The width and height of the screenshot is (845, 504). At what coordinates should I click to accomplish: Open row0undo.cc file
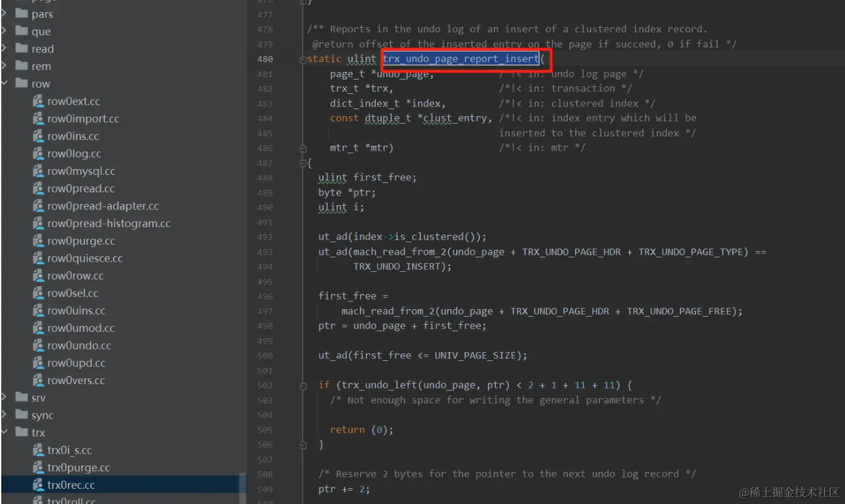coord(79,346)
